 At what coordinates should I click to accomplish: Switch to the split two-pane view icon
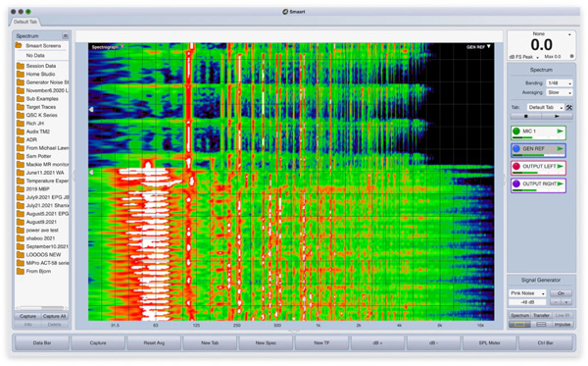click(541, 325)
